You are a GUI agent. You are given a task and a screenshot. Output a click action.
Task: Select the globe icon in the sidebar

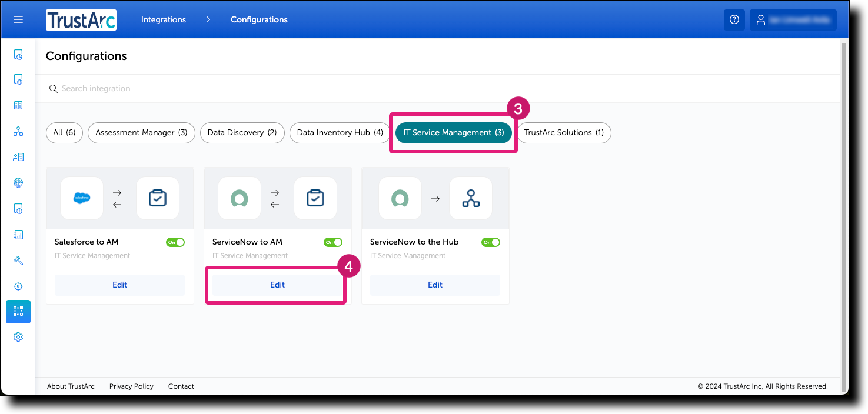click(x=18, y=182)
